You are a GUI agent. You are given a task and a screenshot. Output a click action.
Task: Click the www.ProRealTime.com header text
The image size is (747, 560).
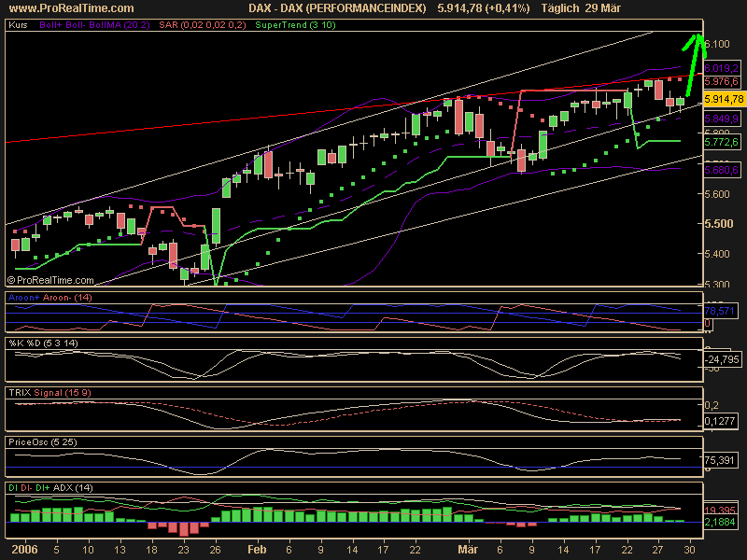point(72,8)
